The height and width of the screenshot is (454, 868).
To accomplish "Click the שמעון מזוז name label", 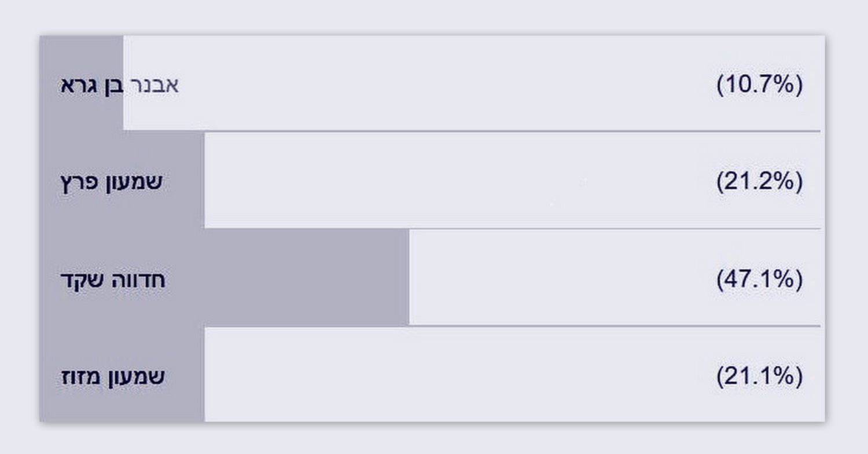I will [113, 377].
